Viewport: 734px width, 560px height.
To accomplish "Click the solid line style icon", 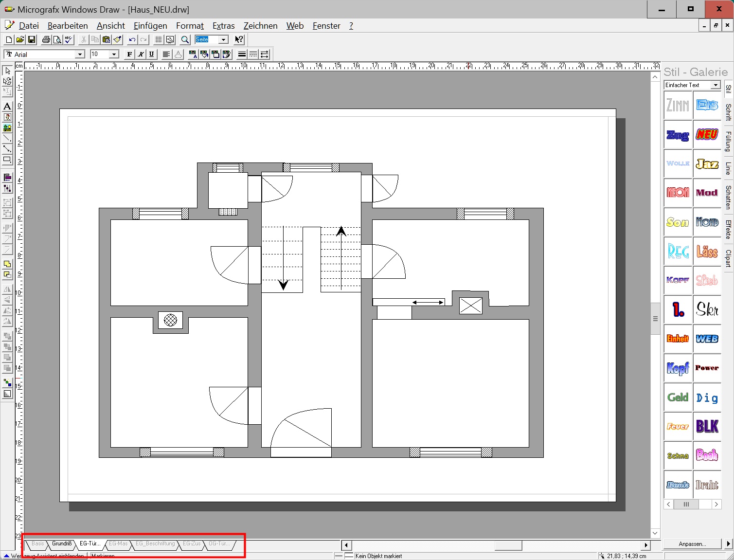I will [x=242, y=54].
